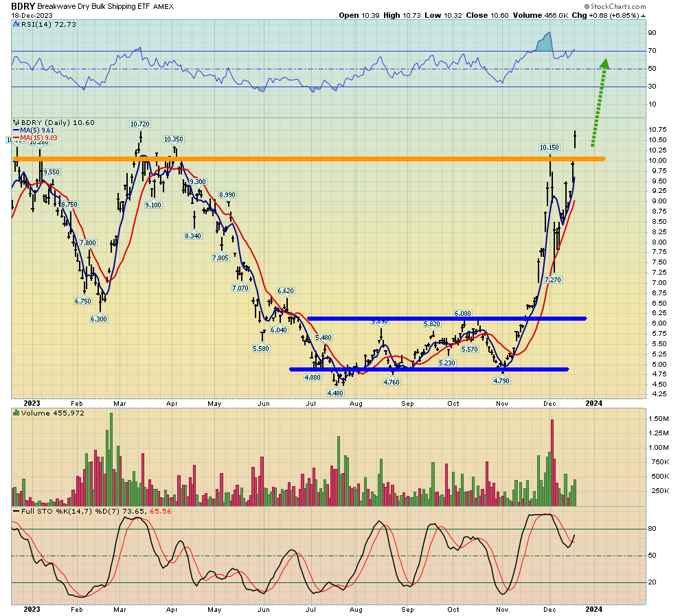Click the 5.570 price label
The width and height of the screenshot is (680, 616).
coord(470,350)
